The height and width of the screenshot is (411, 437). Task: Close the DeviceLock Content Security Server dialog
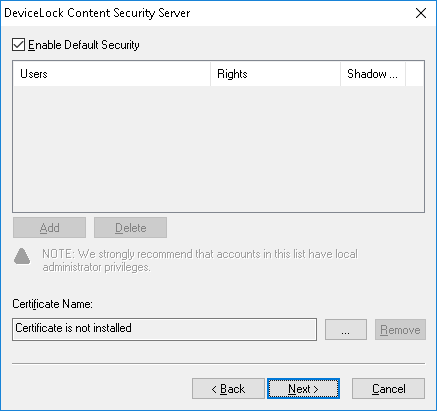(421, 13)
